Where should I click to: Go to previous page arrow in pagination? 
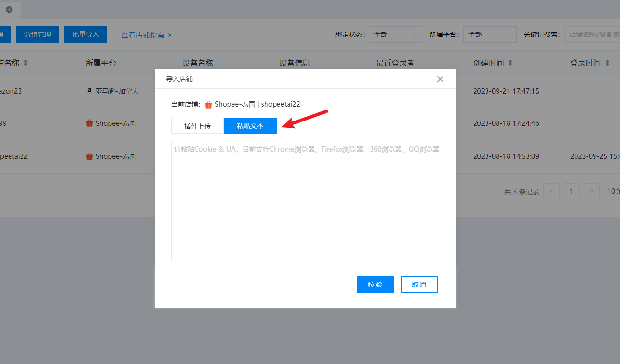pyautogui.click(x=552, y=191)
